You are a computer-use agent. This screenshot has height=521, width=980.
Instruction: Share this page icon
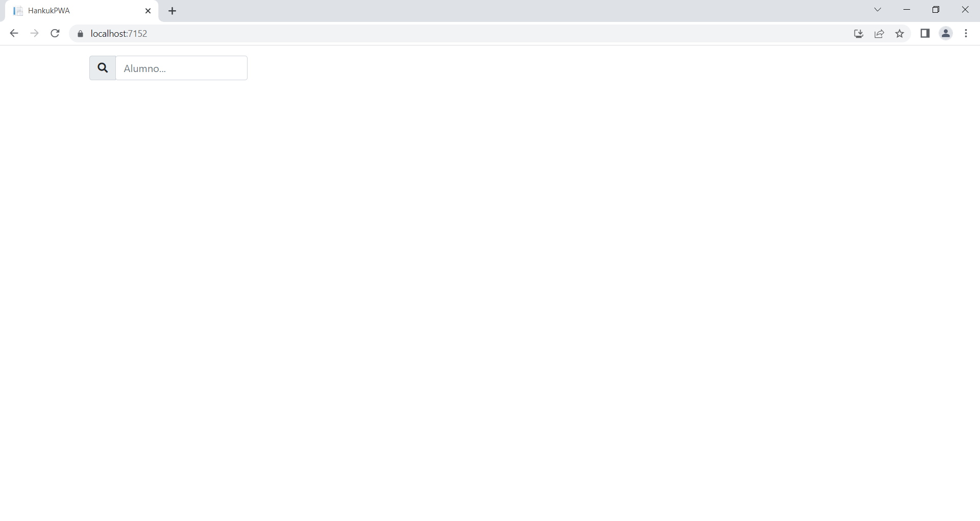pyautogui.click(x=879, y=34)
